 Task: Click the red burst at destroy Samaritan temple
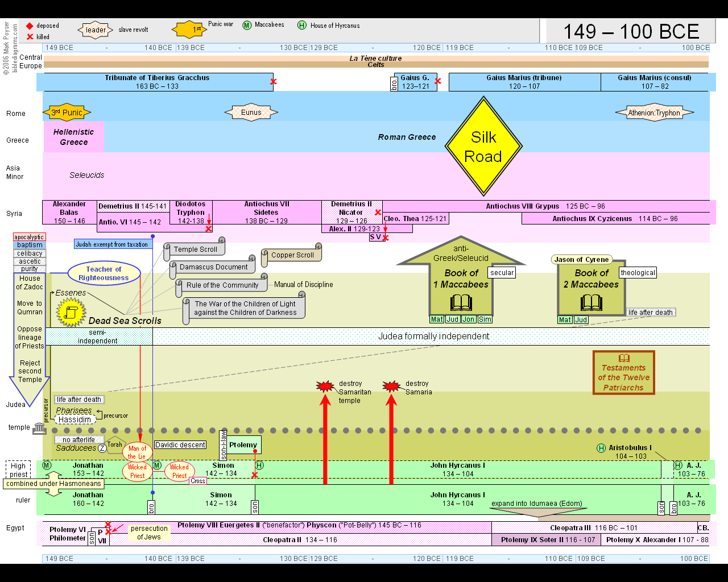pos(325,386)
